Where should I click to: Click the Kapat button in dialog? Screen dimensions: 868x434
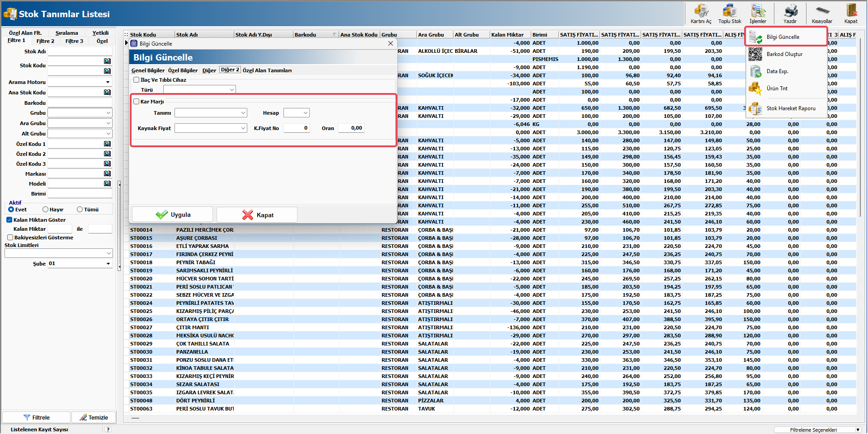click(257, 215)
